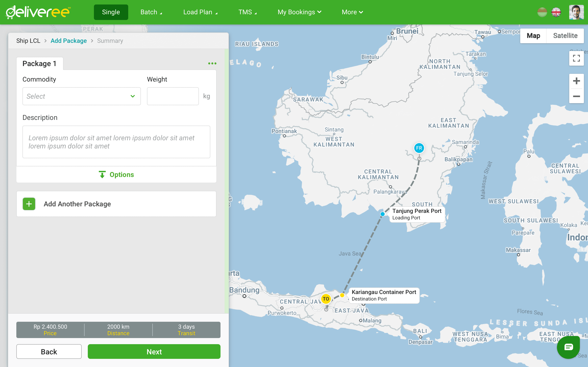The height and width of the screenshot is (367, 588).
Task: Switch map to Satellite view
Action: pyautogui.click(x=565, y=36)
